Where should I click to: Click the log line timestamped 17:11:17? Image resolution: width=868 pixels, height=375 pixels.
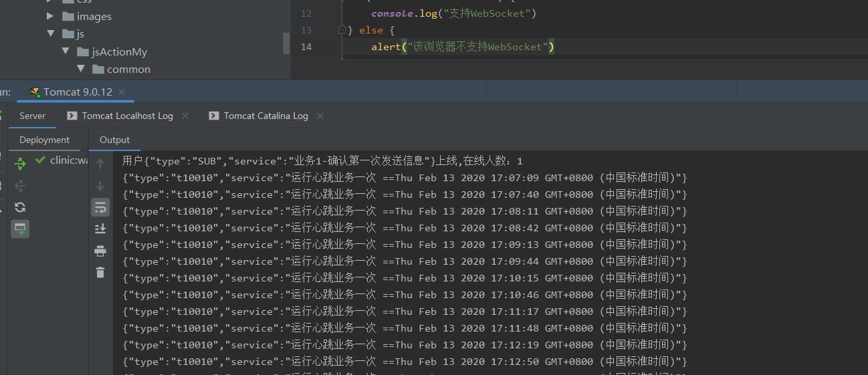pyautogui.click(x=405, y=311)
